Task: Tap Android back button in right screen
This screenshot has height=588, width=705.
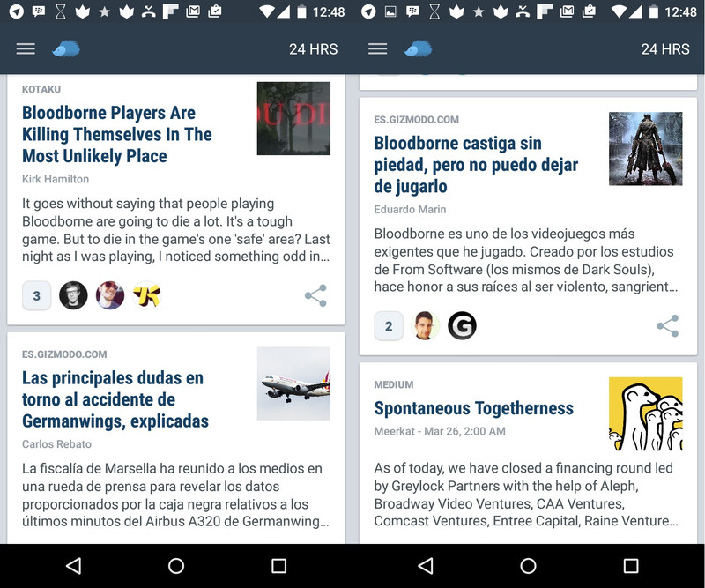Action: [x=426, y=565]
